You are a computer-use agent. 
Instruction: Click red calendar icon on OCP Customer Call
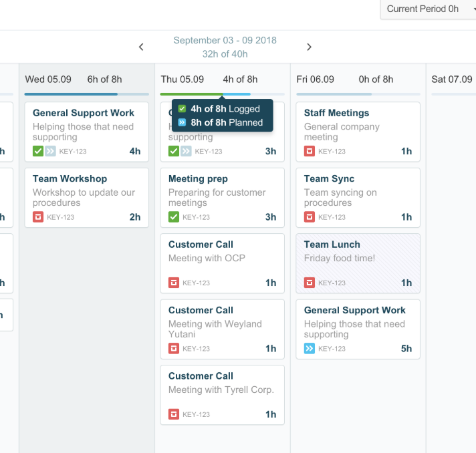(174, 283)
